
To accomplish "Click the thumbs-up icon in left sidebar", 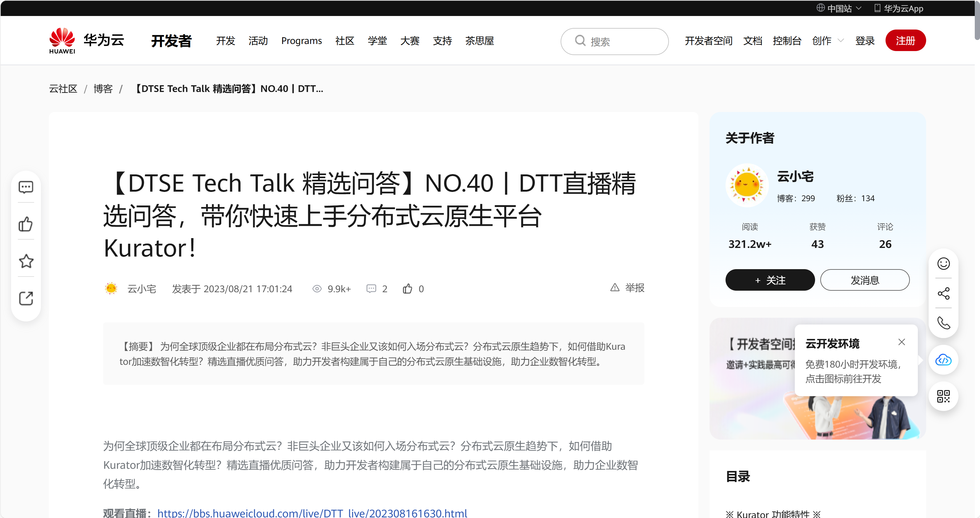I will pos(26,224).
